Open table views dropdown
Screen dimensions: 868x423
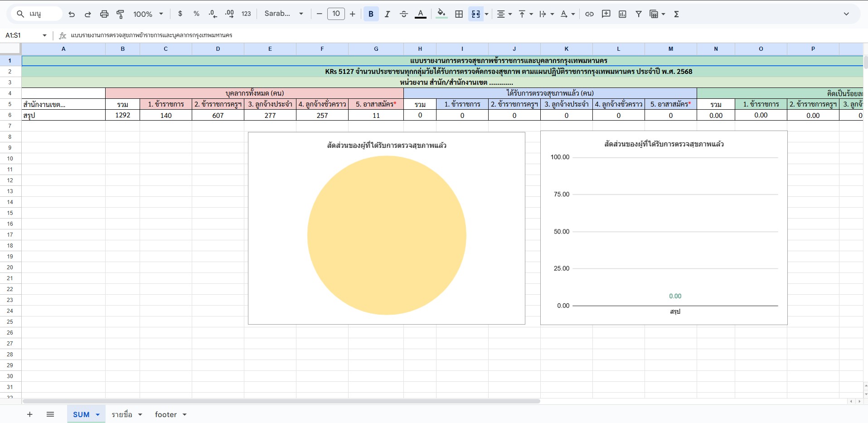(657, 14)
